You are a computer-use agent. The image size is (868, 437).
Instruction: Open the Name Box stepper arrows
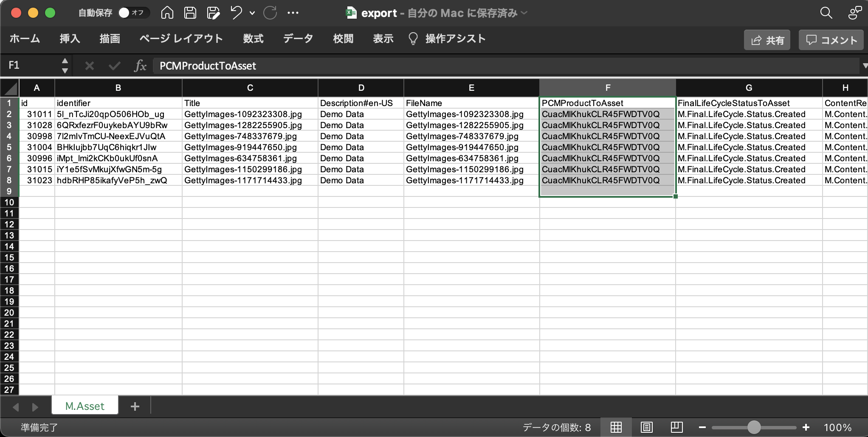65,65
